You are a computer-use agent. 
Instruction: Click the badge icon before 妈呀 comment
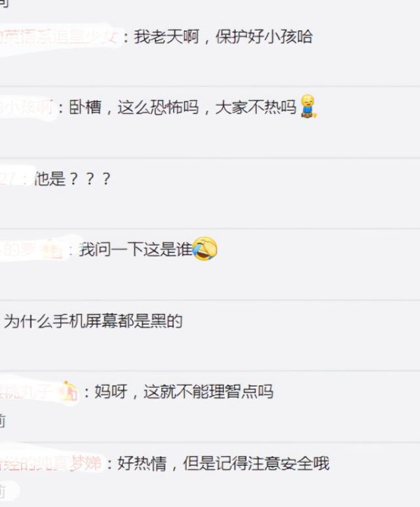pyautogui.click(x=68, y=391)
